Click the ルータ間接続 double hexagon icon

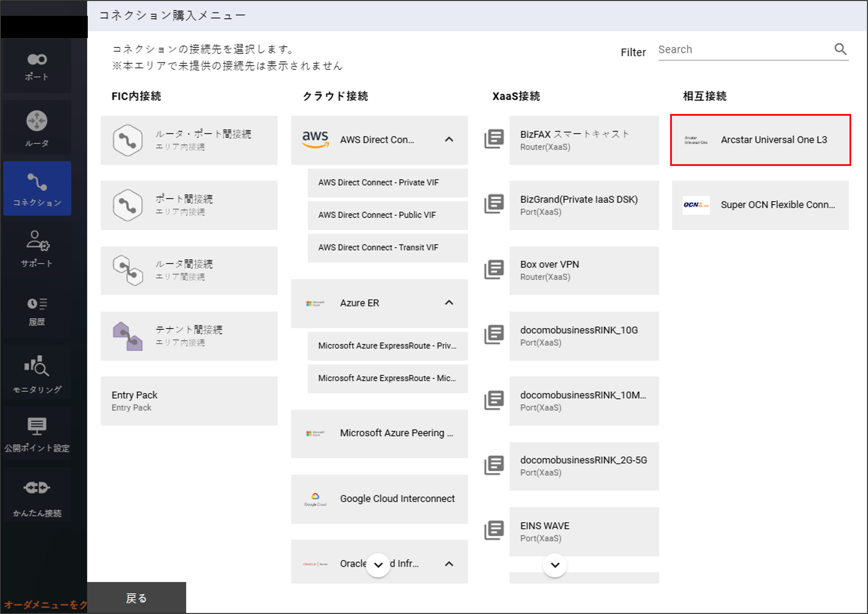tap(128, 270)
